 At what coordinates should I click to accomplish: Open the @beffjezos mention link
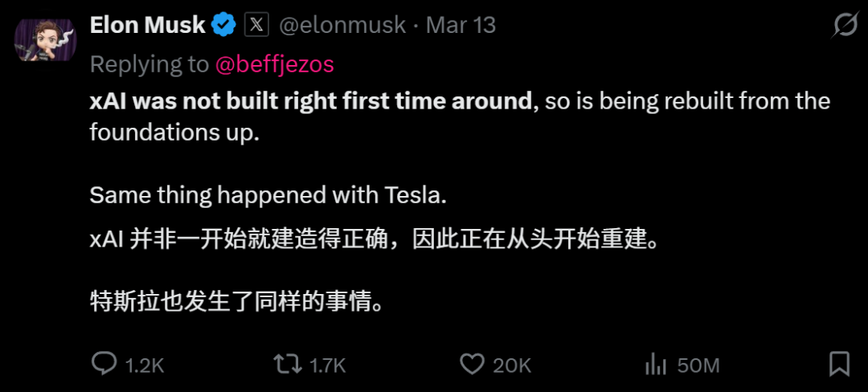tap(274, 64)
